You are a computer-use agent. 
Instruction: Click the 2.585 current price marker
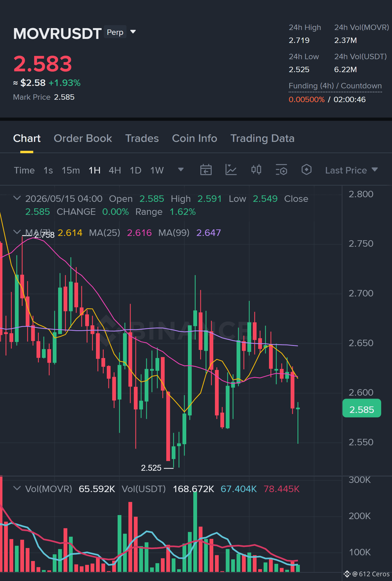pyautogui.click(x=362, y=409)
